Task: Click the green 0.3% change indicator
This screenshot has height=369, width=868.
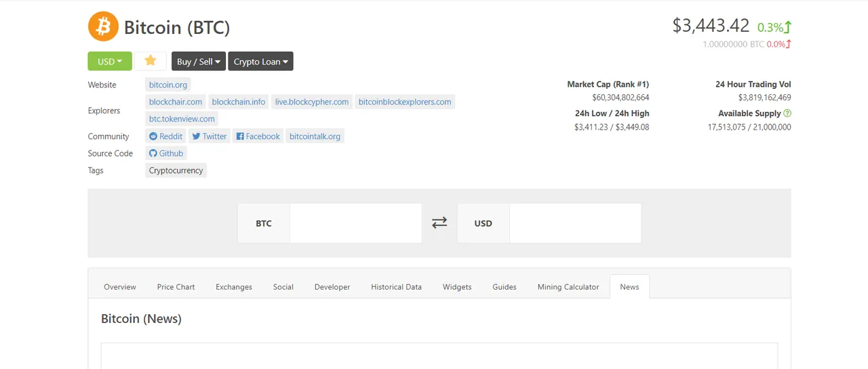Action: [x=774, y=27]
